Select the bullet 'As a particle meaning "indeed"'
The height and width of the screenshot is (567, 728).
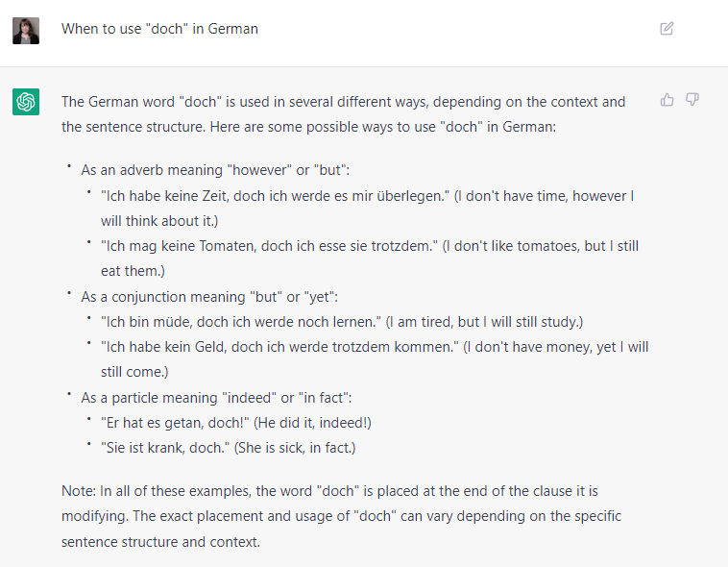coord(216,398)
